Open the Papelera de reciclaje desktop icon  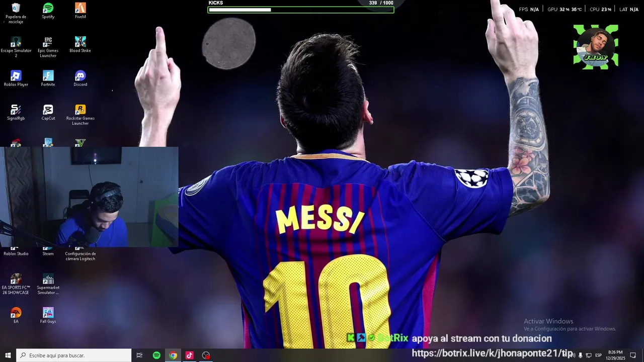16,13
